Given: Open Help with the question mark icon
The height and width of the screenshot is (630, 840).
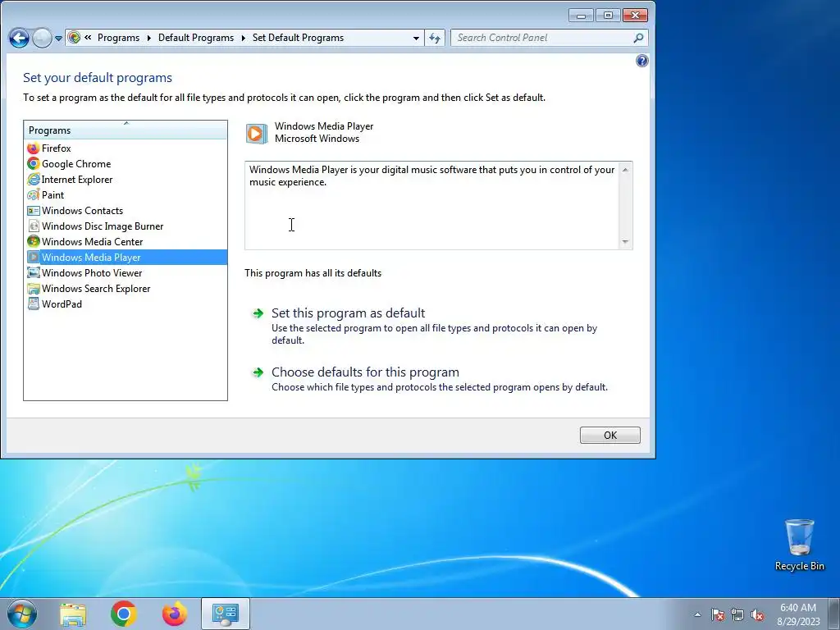Looking at the screenshot, I should (x=641, y=61).
